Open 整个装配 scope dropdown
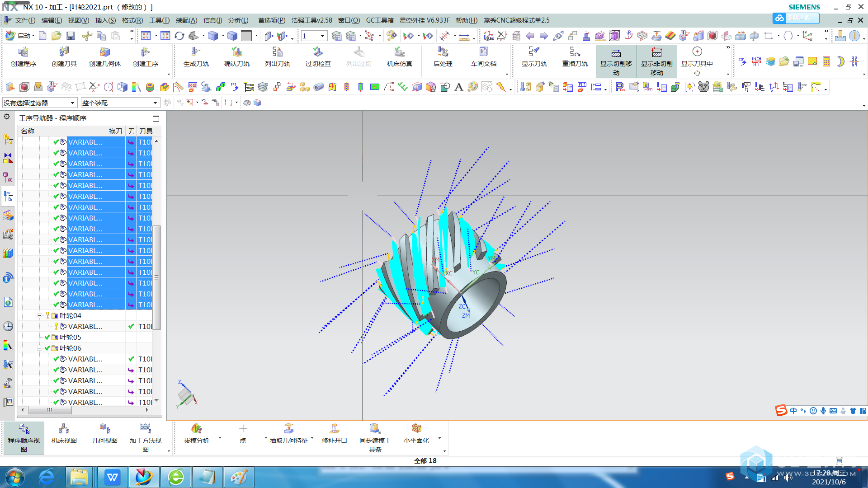The width and height of the screenshot is (868, 488). coord(120,103)
